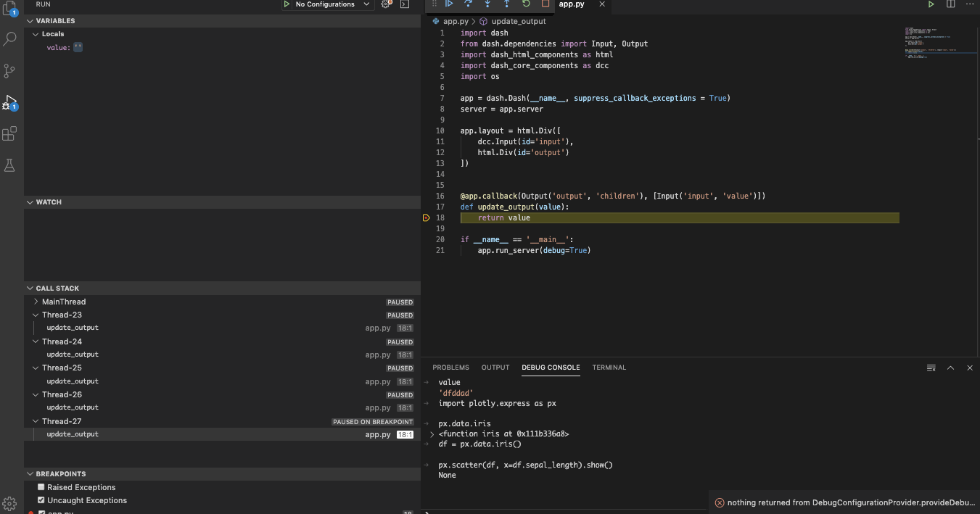The image size is (980, 514).
Task: Collapse the WATCH section
Action: coord(30,202)
